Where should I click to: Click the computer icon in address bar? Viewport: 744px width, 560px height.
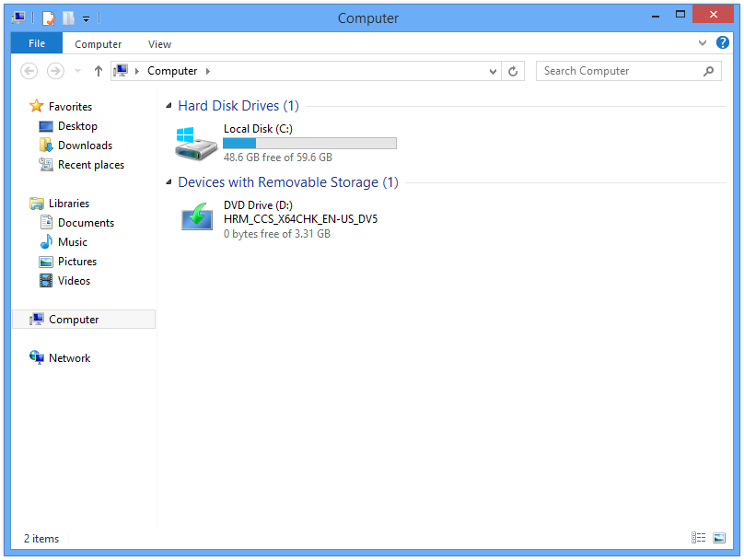pos(121,71)
